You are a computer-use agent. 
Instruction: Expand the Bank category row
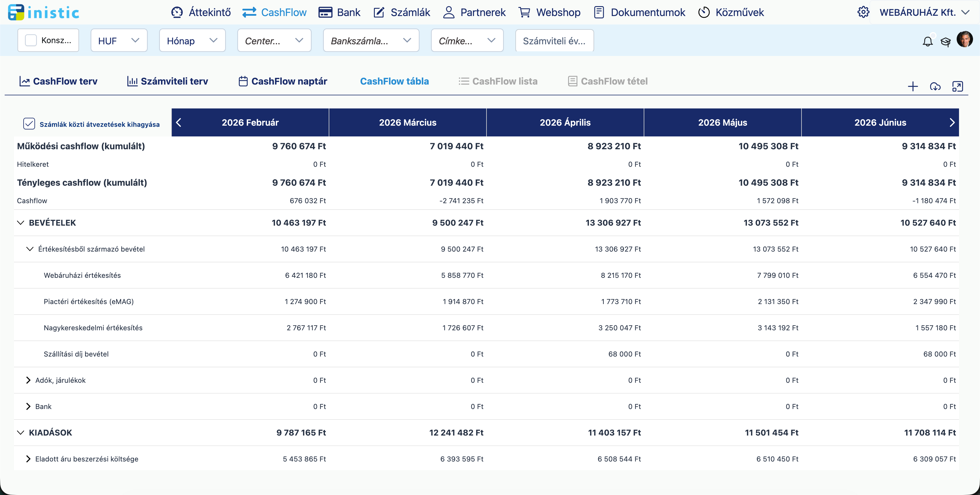[x=28, y=406]
